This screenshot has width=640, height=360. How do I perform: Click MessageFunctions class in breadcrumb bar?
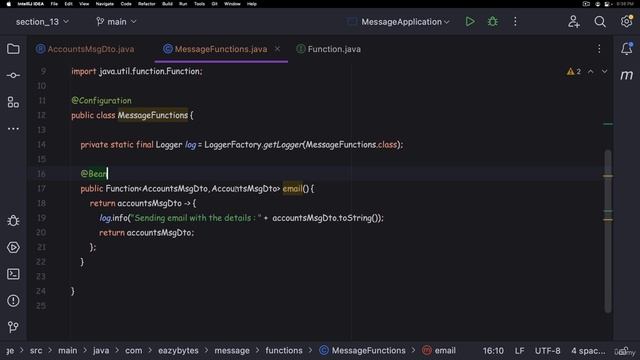pos(362,351)
